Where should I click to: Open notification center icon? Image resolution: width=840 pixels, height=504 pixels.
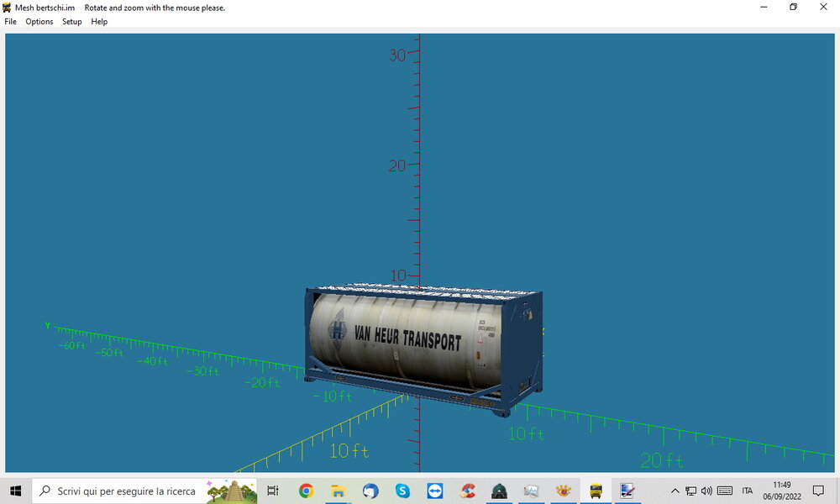pos(818,491)
